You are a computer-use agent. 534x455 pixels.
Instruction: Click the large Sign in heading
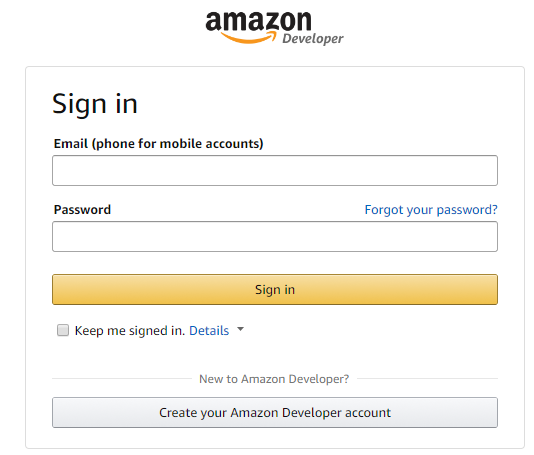pos(95,104)
